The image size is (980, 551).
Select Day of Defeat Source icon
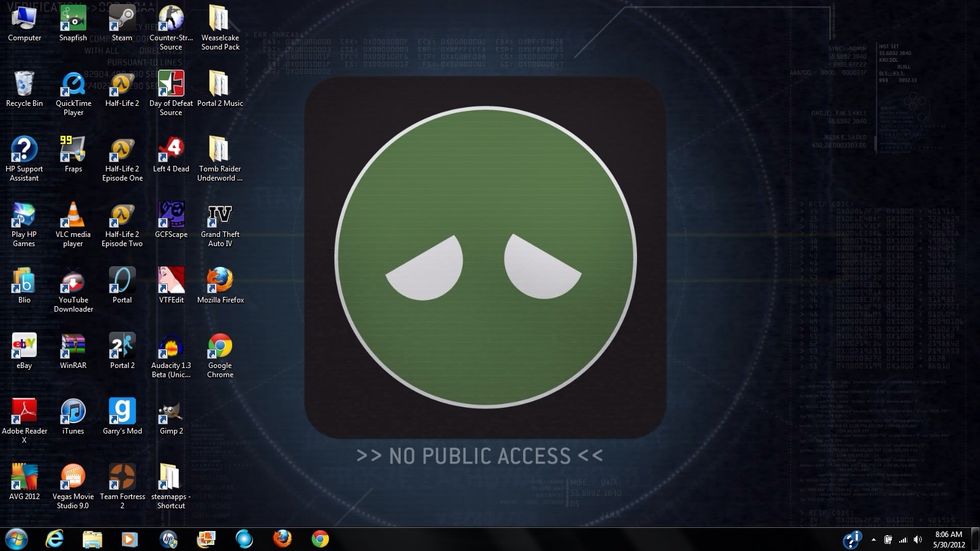(x=171, y=94)
